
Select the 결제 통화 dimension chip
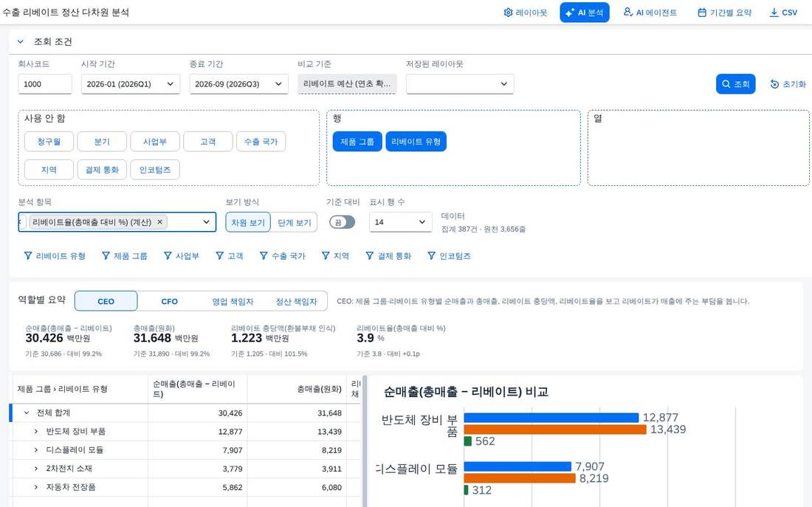click(102, 169)
